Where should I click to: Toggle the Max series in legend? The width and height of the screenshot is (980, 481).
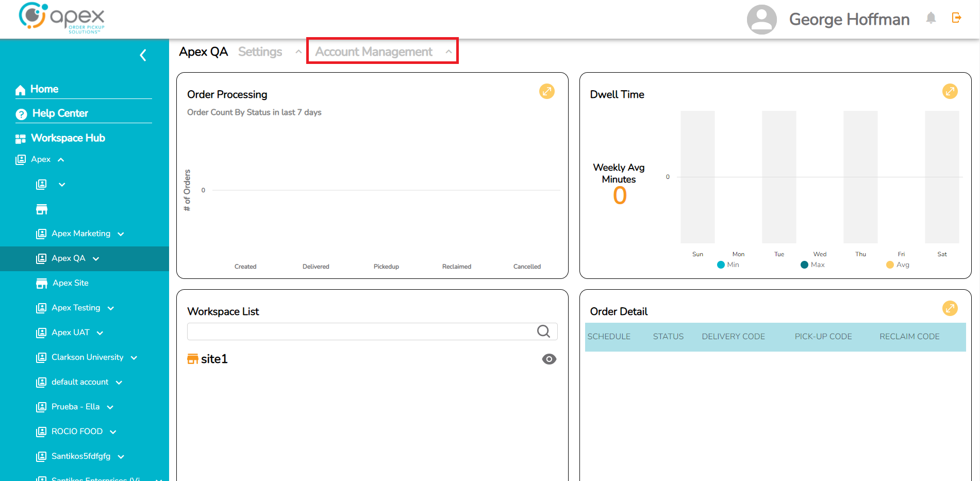[x=812, y=265]
